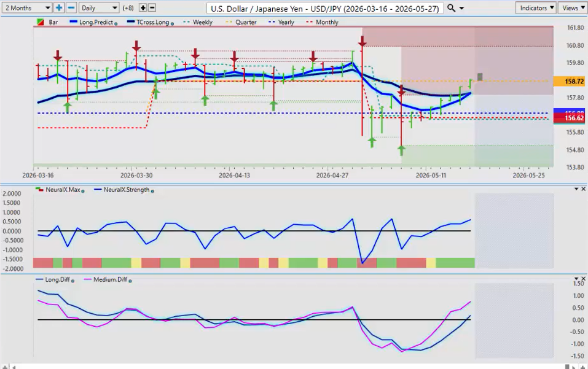Click the magnifier symbol search icon
The height and width of the screenshot is (369, 588).
tap(451, 8)
